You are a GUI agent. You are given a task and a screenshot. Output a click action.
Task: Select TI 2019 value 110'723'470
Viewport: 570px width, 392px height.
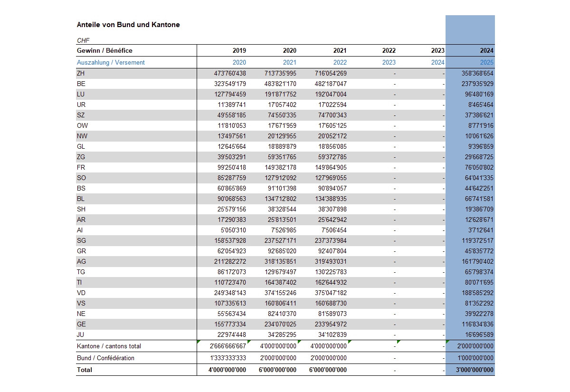coord(230,283)
